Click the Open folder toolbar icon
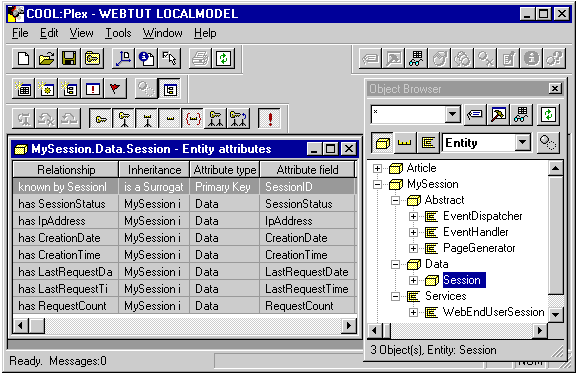This screenshot has width=576, height=374. pyautogui.click(x=46, y=58)
